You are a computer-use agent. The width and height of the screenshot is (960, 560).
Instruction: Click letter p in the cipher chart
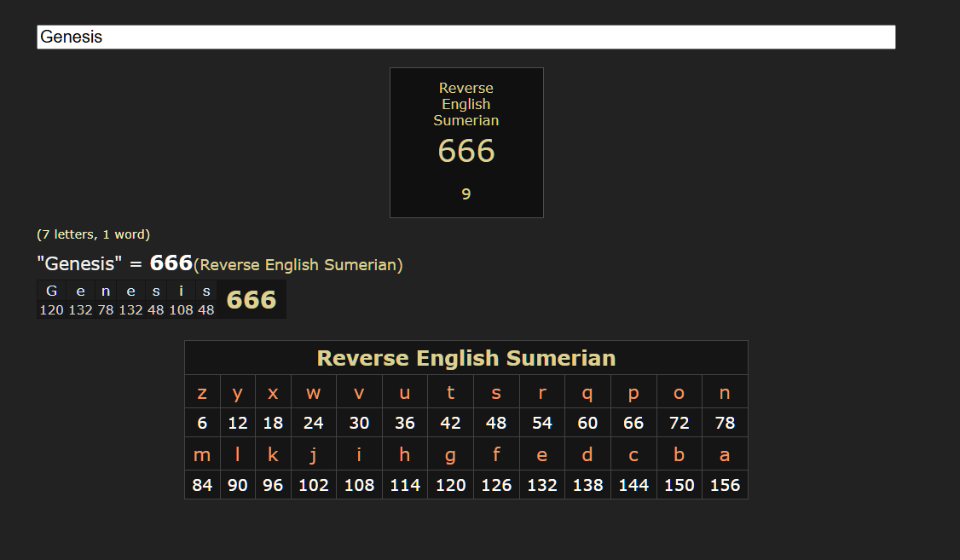633,392
